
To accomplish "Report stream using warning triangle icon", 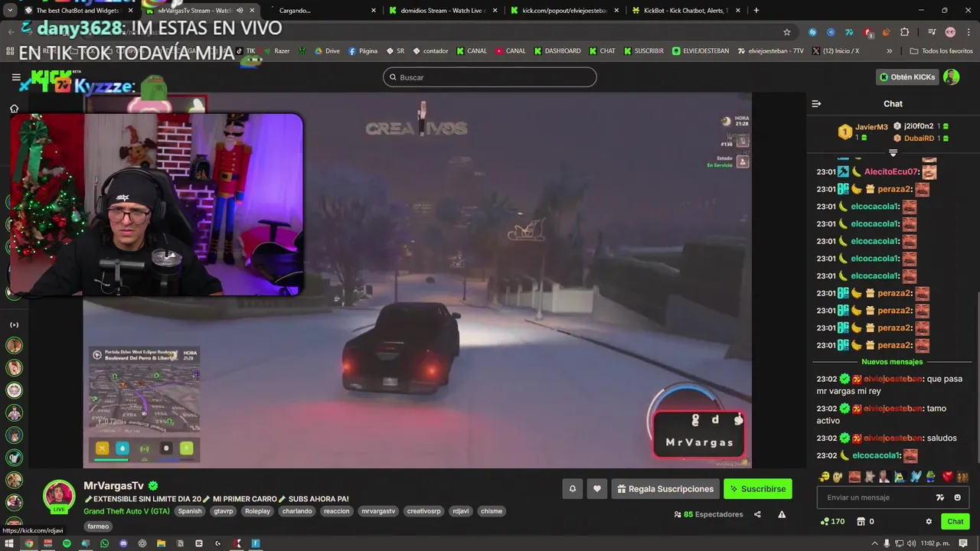I will (x=782, y=514).
